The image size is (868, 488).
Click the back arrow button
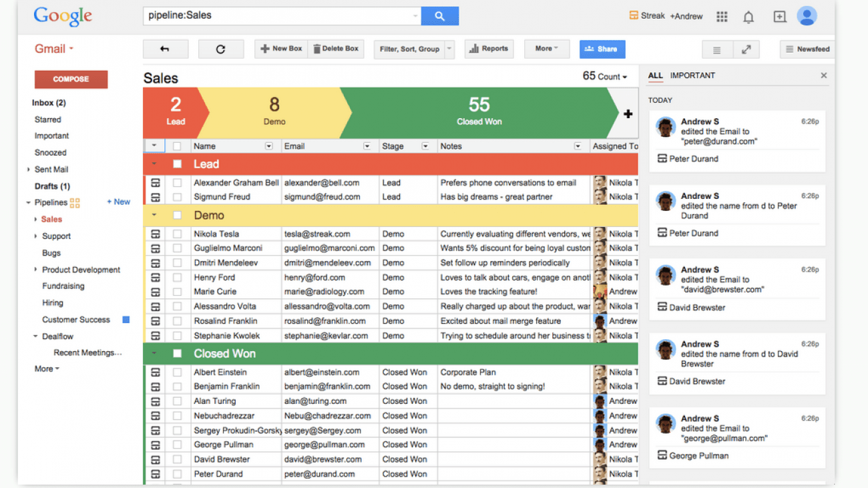tap(165, 49)
